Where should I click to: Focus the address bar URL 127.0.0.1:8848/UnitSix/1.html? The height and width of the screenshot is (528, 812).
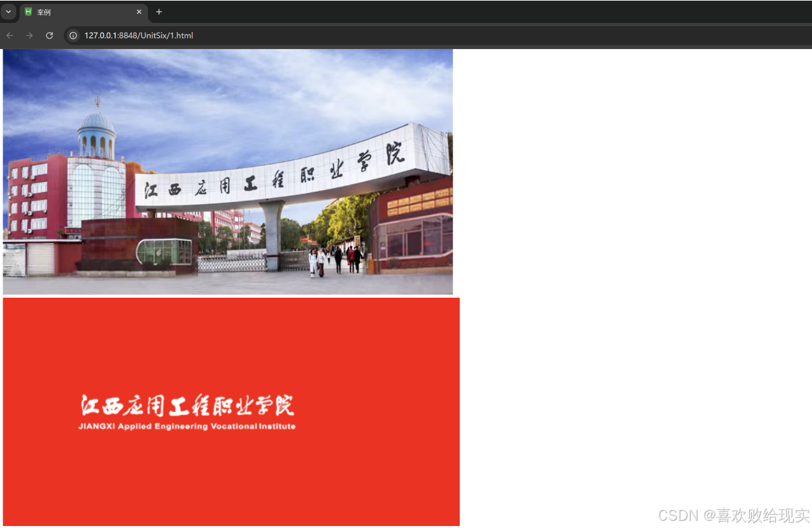click(139, 35)
